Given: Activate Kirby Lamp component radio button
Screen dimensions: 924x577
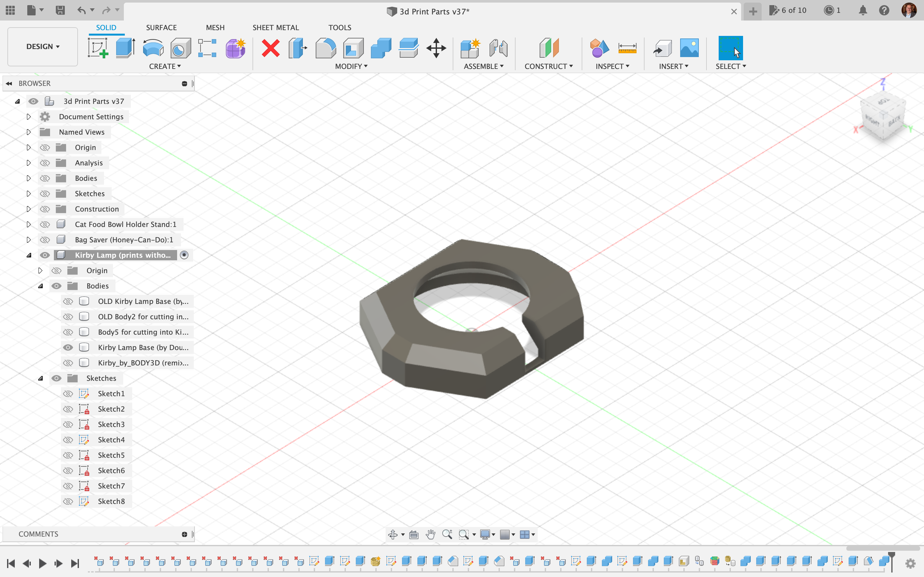Looking at the screenshot, I should click(x=184, y=255).
